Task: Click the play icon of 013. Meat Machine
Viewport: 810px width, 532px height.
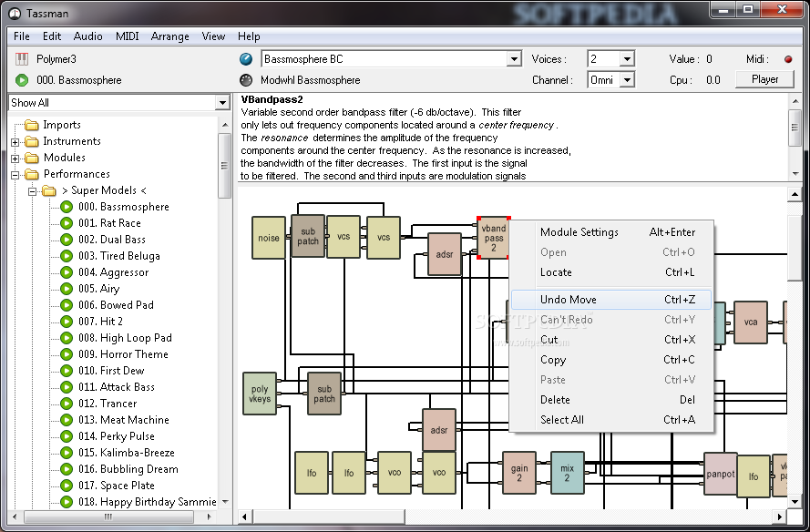Action: tap(67, 420)
